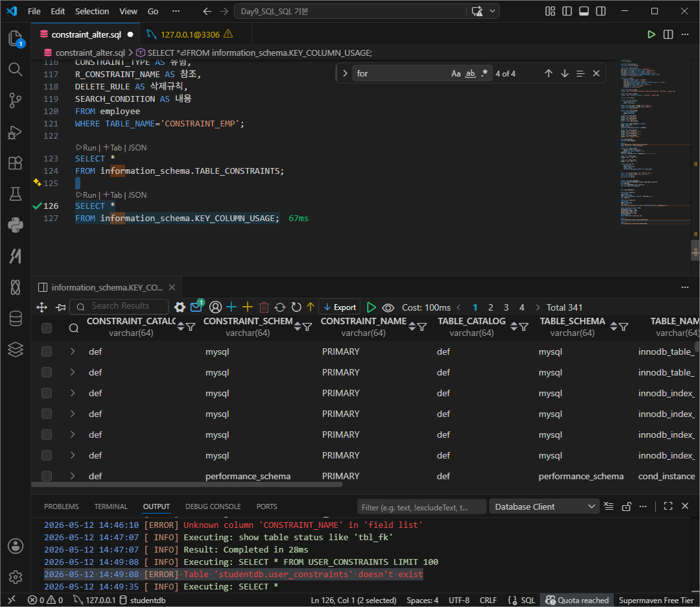Open Run and Debug view
This screenshot has height=607, width=700.
point(16,132)
